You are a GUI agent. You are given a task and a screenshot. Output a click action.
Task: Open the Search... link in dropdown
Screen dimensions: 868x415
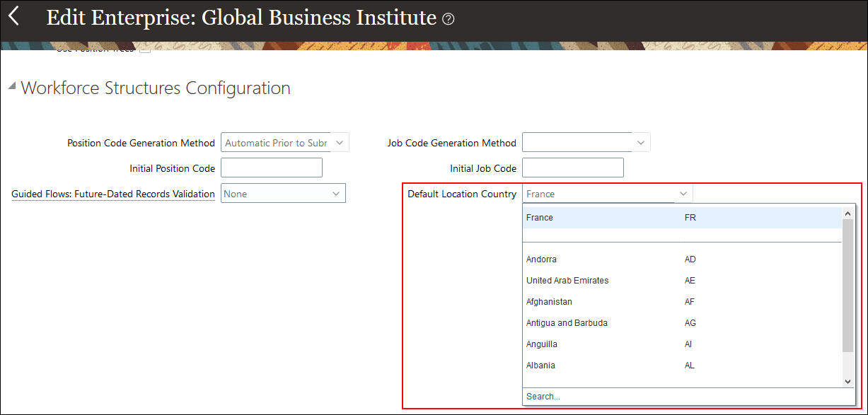click(543, 397)
